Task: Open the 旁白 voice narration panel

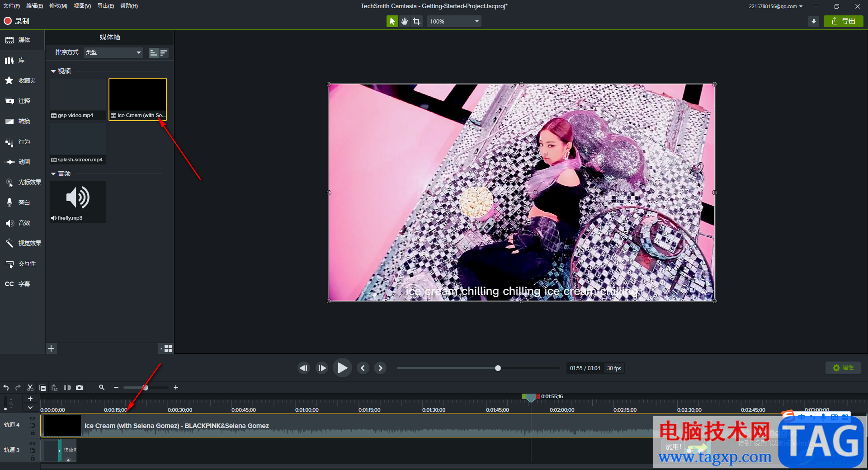Action: coord(23,202)
